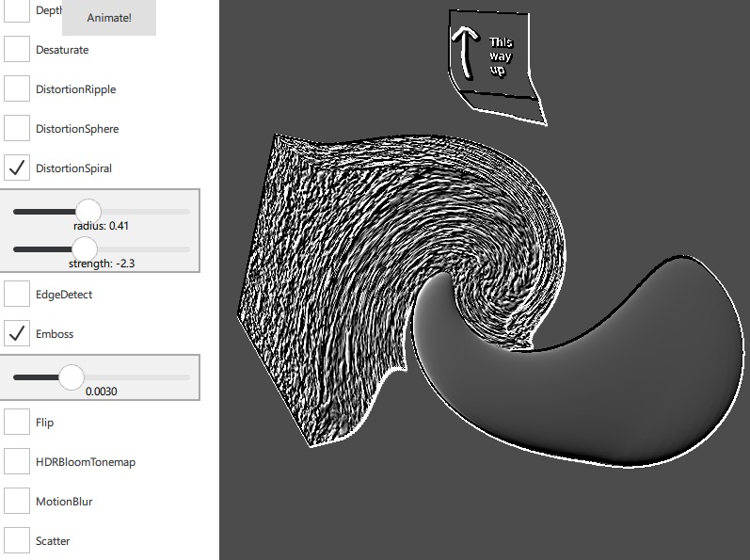Click the Animate! button
The image size is (750, 560).
[x=108, y=18]
